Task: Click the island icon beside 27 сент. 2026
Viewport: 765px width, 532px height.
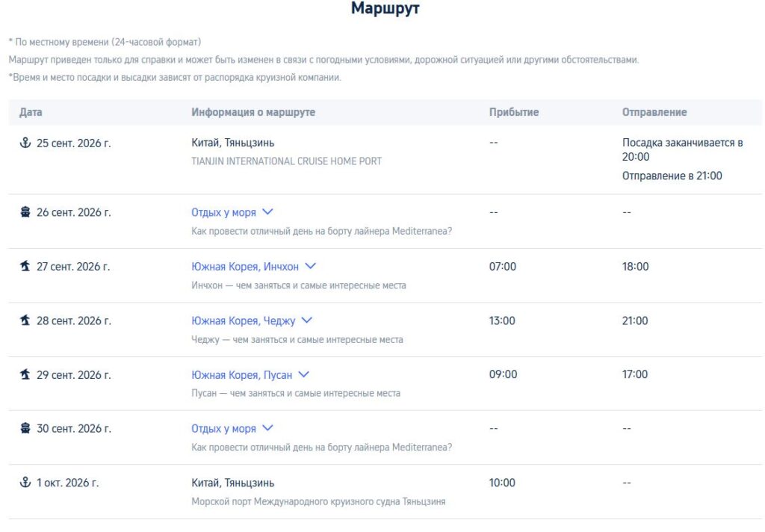Action: click(25, 266)
